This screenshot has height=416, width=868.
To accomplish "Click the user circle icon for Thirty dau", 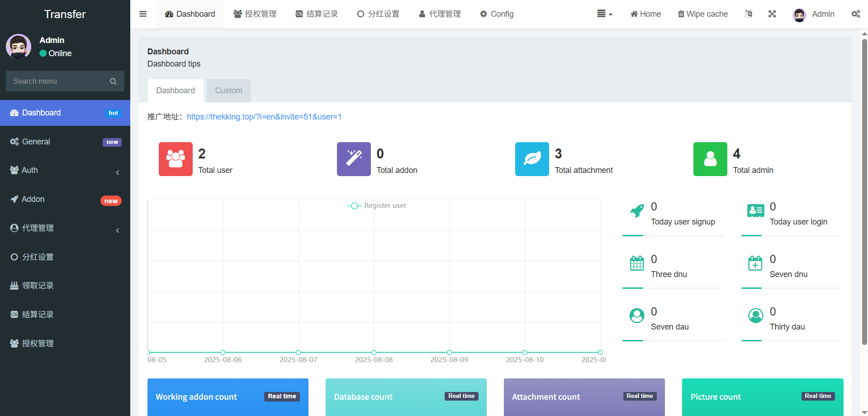I will [756, 316].
